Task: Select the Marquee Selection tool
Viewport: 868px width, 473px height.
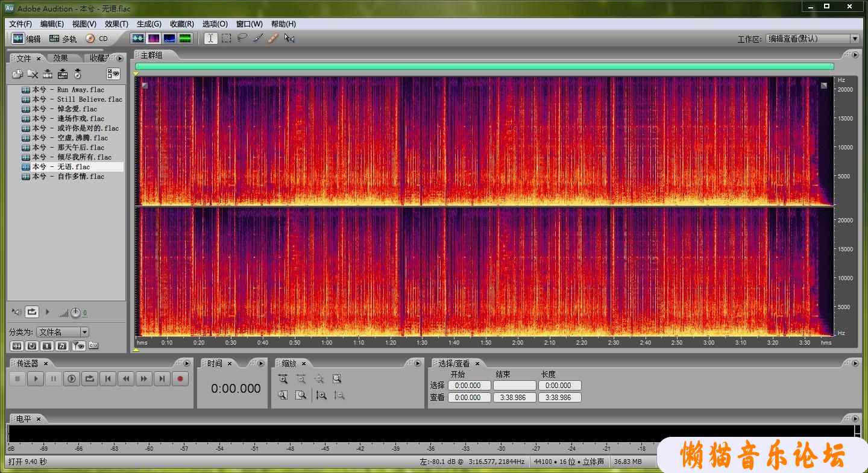Action: point(226,38)
